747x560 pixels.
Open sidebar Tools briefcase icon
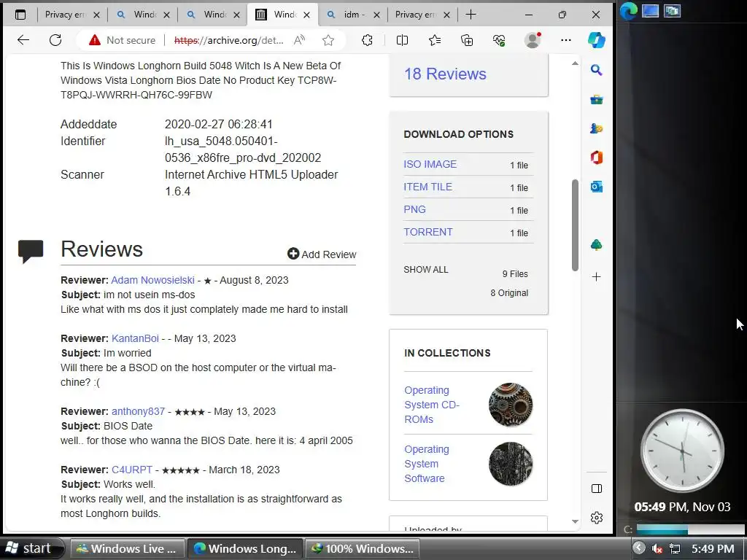597,99
